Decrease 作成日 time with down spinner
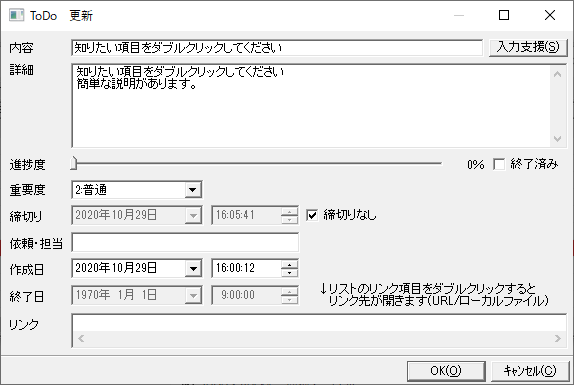Viewport: 574px width, 385px height. [290, 273]
